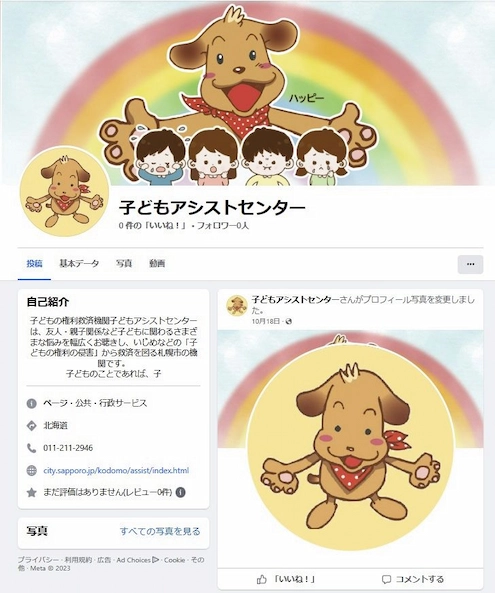Click the info icon after レビュー0件

(x=181, y=492)
